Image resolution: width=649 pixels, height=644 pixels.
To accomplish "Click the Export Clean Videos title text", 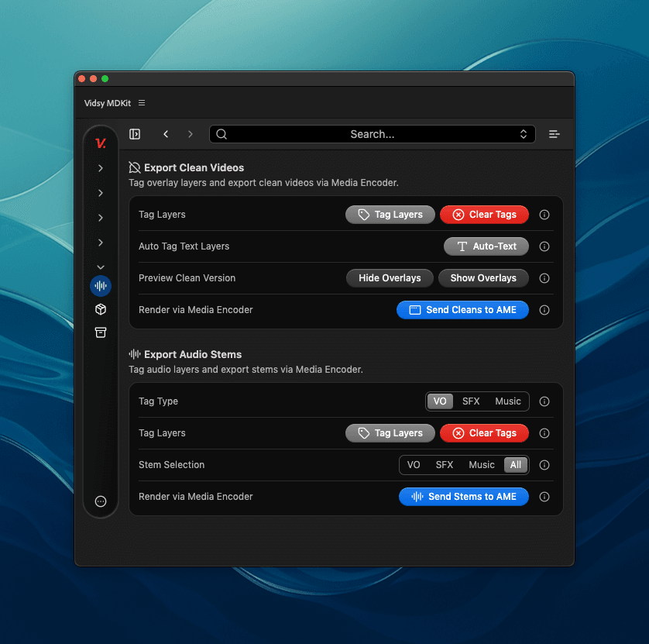I will pyautogui.click(x=194, y=167).
